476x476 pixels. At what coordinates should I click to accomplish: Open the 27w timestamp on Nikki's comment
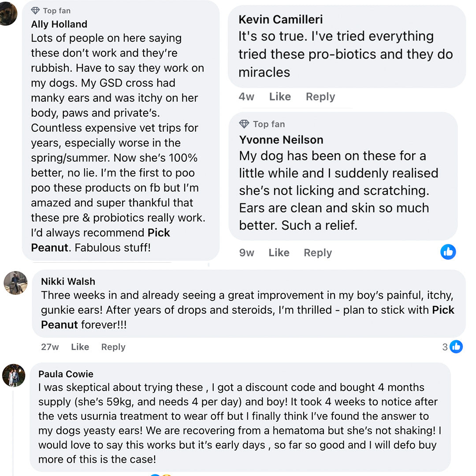pyautogui.click(x=50, y=347)
